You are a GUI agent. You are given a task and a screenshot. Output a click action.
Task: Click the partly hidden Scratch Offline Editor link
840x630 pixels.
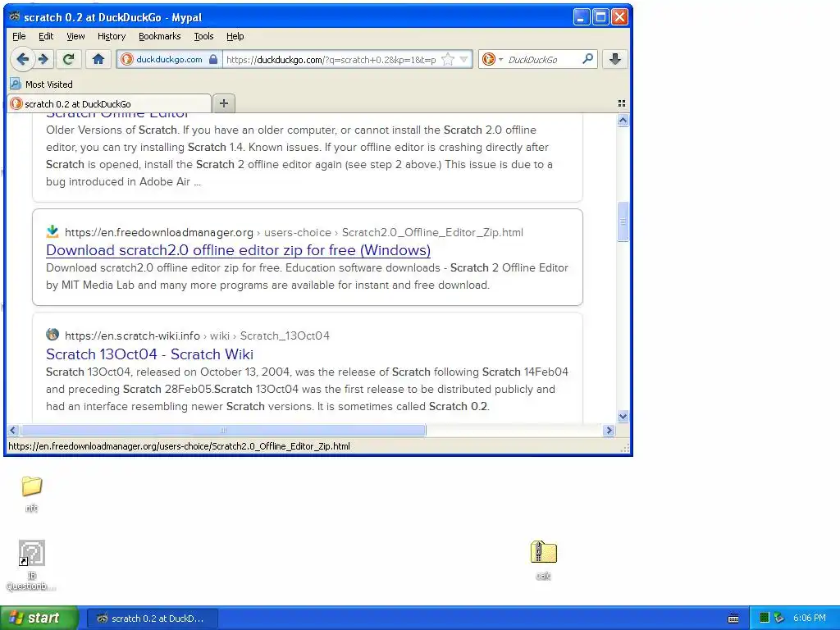click(x=117, y=116)
